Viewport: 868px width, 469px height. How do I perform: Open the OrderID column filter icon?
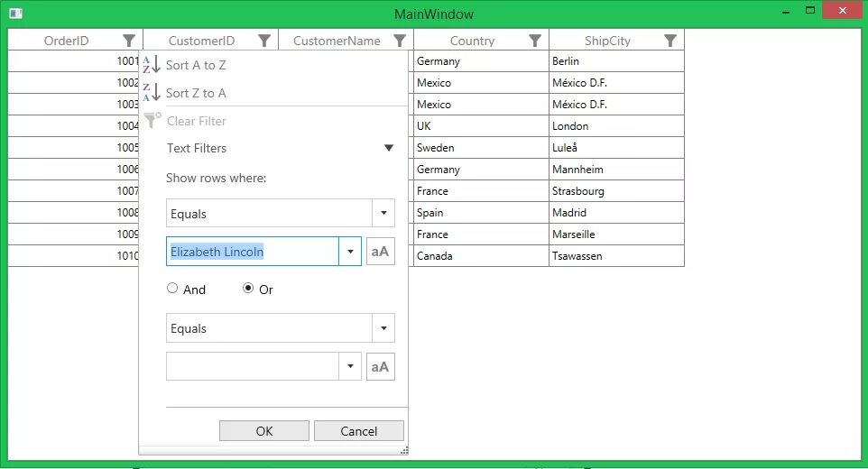tap(128, 41)
